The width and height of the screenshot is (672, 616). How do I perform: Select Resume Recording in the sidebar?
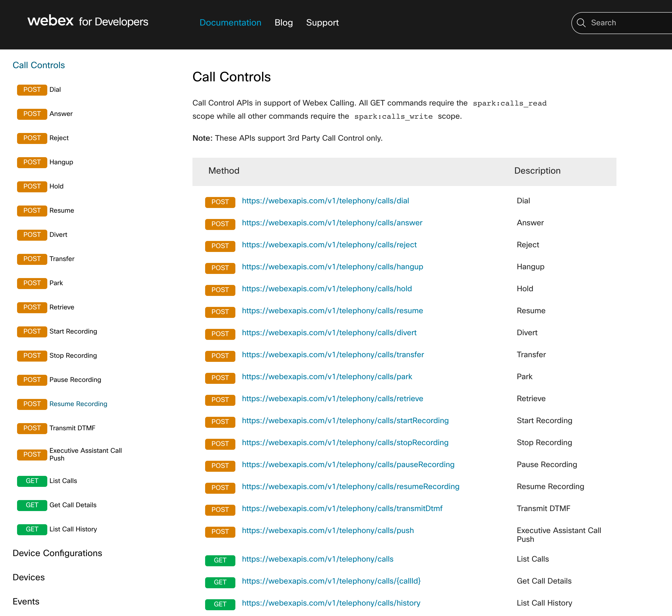(x=78, y=404)
